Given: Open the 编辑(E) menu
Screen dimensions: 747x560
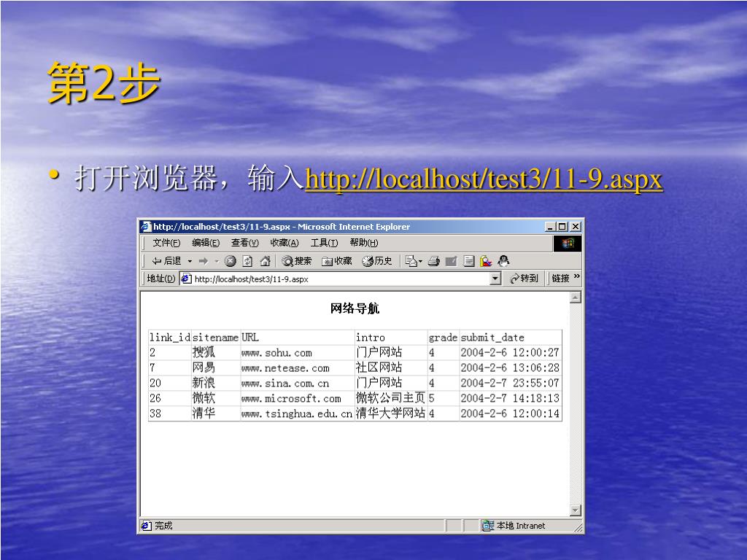Looking at the screenshot, I should 205,243.
